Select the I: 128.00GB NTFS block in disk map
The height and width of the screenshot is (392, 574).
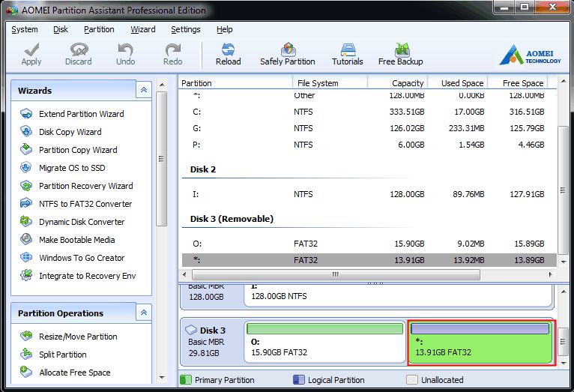(399, 295)
